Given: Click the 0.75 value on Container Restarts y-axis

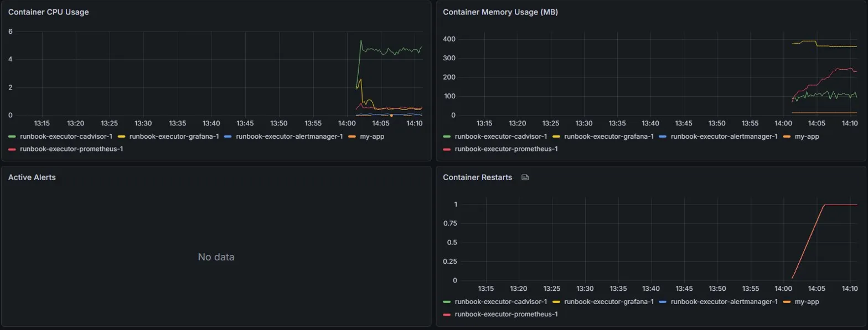Looking at the screenshot, I should 450,223.
